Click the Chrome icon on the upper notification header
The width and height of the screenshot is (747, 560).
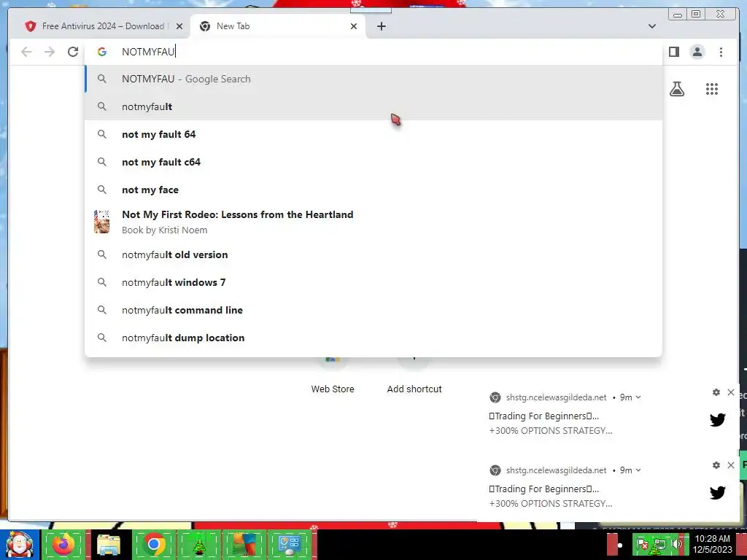pos(495,397)
